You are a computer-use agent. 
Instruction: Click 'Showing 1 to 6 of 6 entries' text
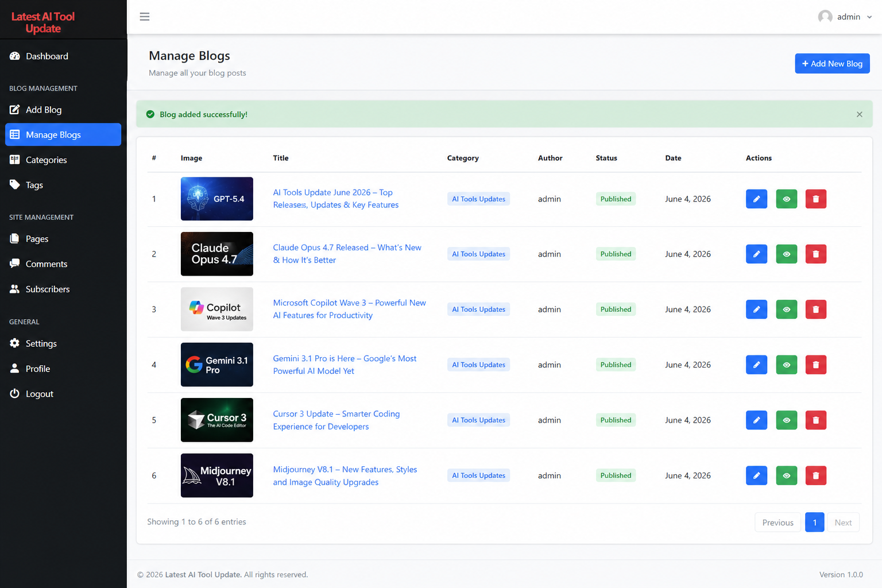click(x=196, y=522)
